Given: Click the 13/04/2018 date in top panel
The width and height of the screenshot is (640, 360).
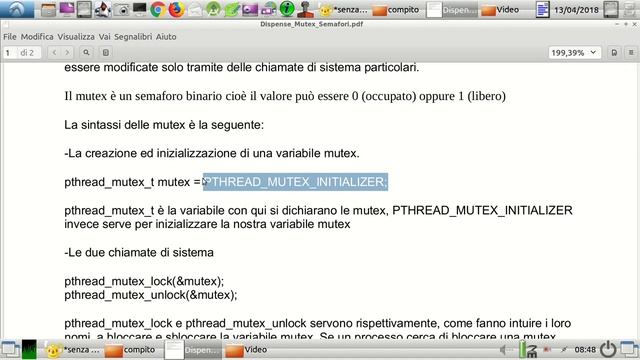Looking at the screenshot, I should [576, 9].
